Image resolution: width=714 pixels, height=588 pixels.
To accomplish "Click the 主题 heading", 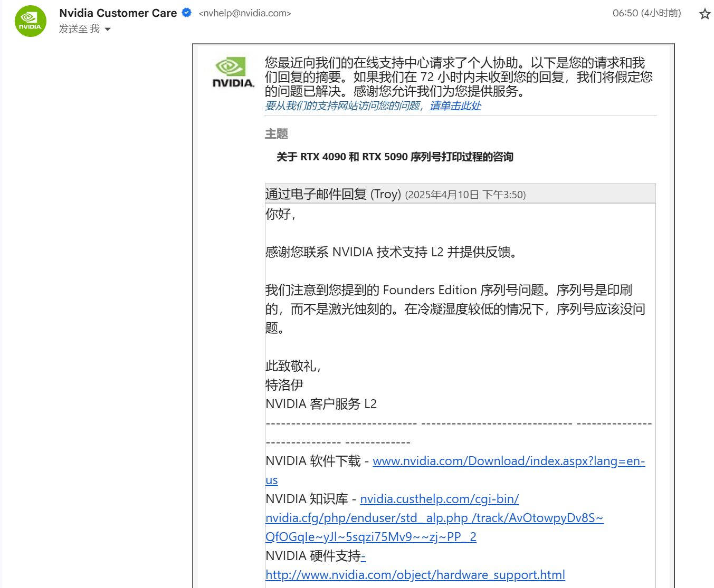I will click(x=276, y=134).
